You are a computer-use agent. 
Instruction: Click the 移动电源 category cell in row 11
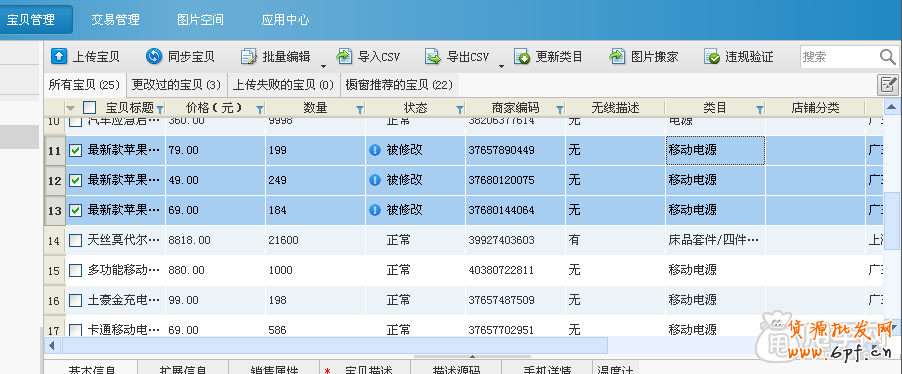715,150
